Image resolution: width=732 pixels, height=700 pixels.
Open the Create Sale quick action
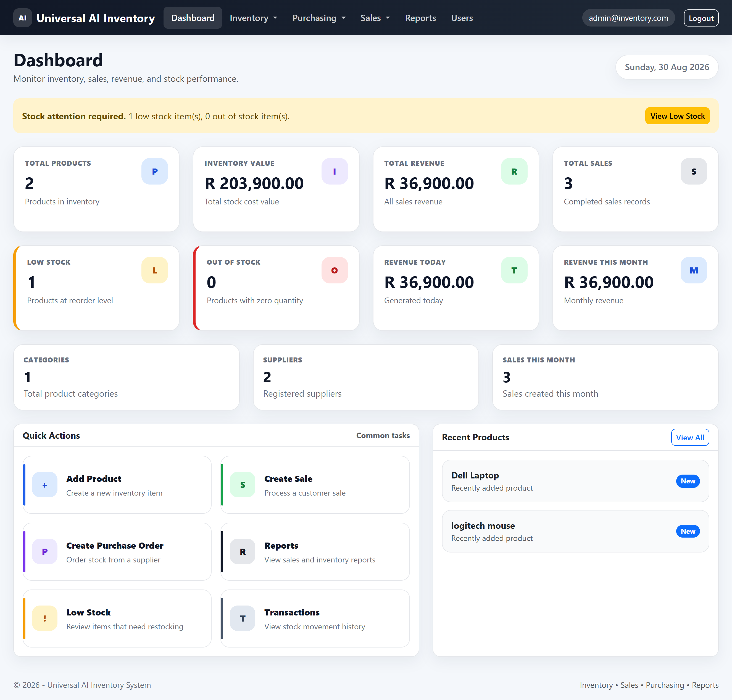(315, 485)
